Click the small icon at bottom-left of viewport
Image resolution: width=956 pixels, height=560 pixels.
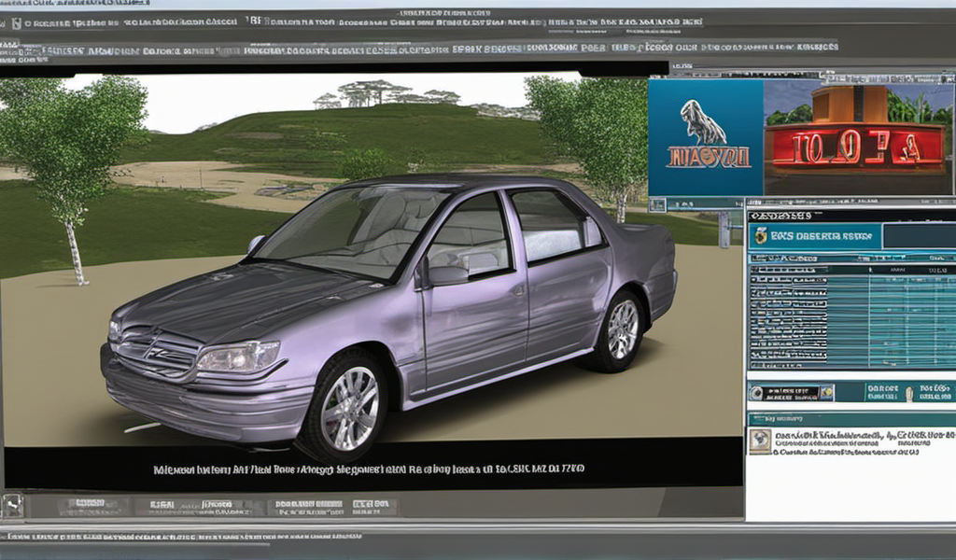click(12, 505)
